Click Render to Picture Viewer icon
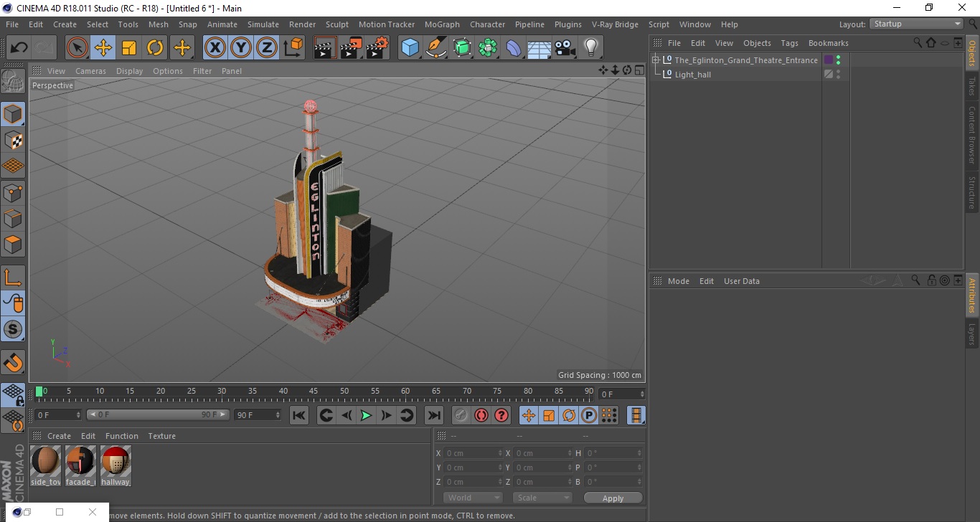Image resolution: width=980 pixels, height=522 pixels. (352, 48)
